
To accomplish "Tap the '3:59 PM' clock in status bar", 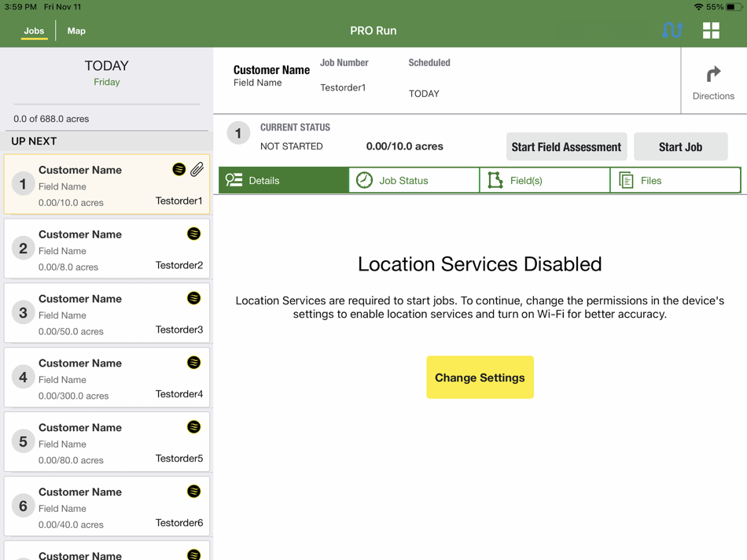I will click(x=20, y=6).
